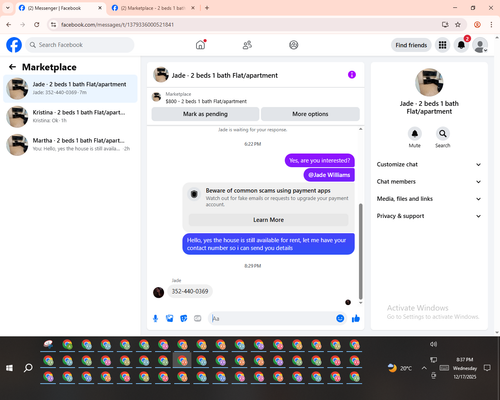Viewport: 500px width, 400px height.
Task: Go back in Chrome browser
Action: coord(9,25)
